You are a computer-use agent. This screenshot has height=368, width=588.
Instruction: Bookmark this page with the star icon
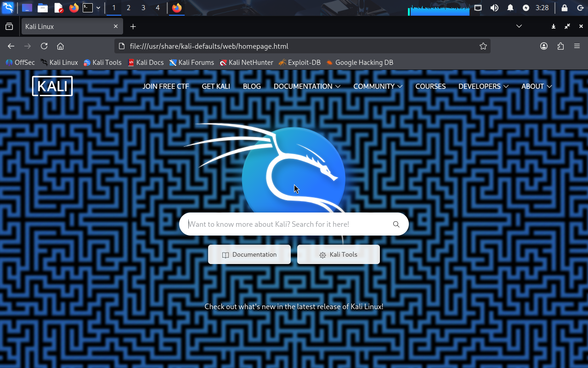(x=483, y=46)
